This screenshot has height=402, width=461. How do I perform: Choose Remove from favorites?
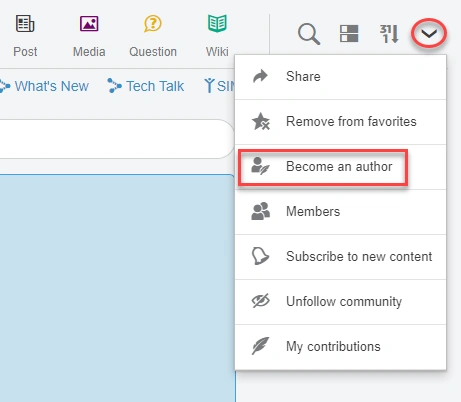tap(341, 122)
